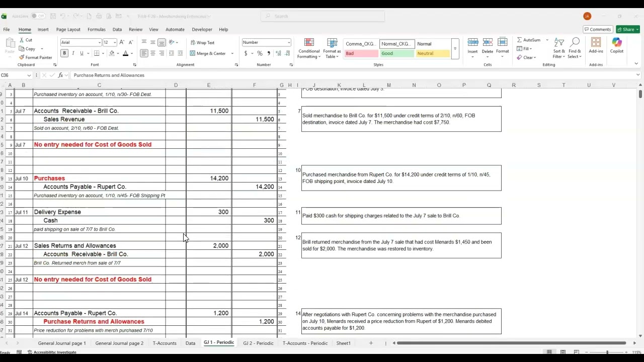This screenshot has width=644, height=362.
Task: Increase font size with larger A
Action: pyautogui.click(x=122, y=42)
